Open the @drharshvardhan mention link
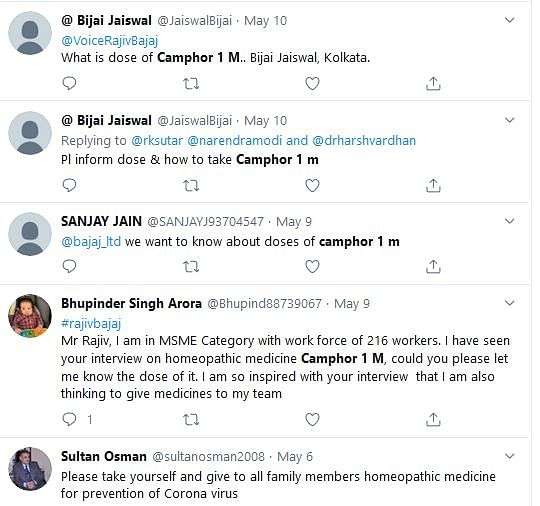This screenshot has width=540, height=506. pos(364,141)
